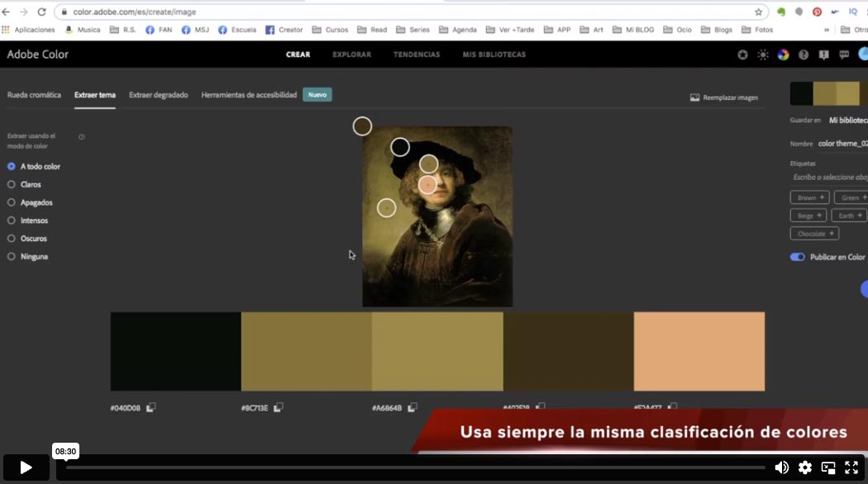
Task: Open the Evernote extension icon
Action: click(781, 12)
